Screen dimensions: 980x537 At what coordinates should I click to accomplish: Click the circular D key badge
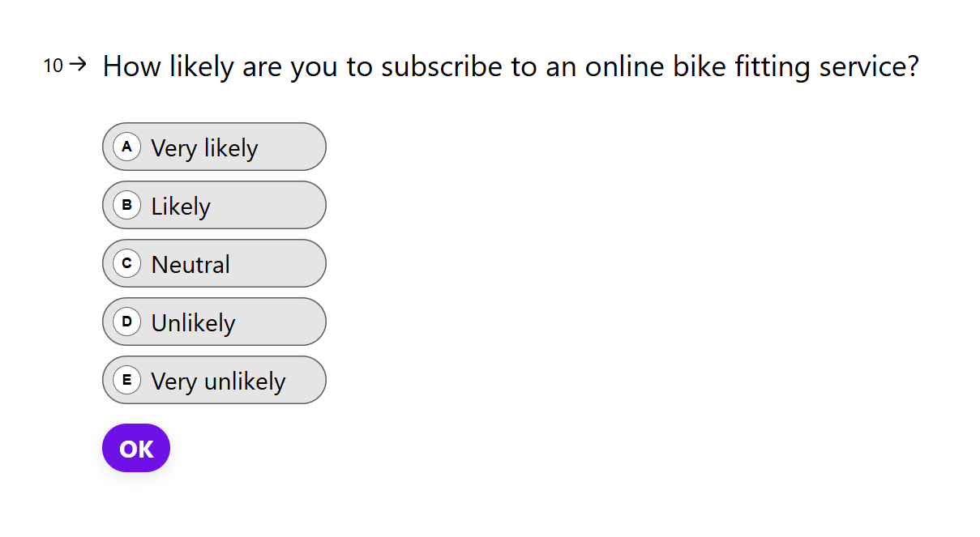(x=126, y=322)
